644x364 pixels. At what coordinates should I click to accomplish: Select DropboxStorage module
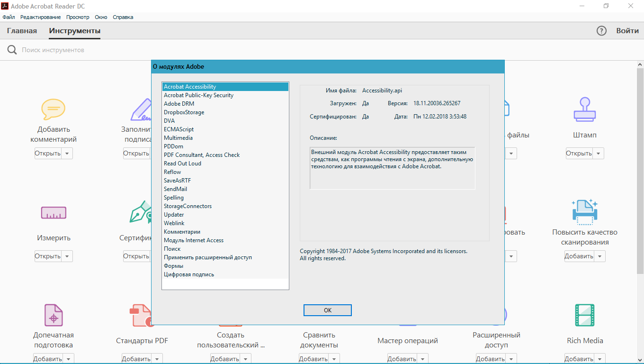coord(225,112)
